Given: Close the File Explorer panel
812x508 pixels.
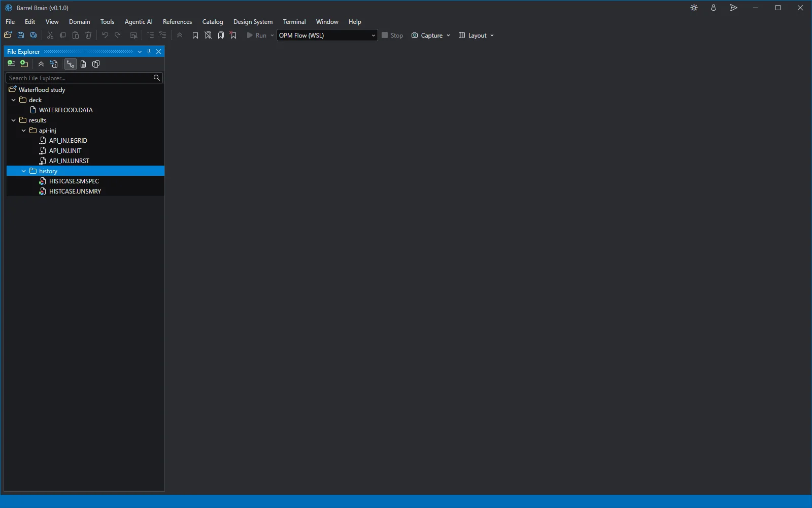Looking at the screenshot, I should [159, 51].
